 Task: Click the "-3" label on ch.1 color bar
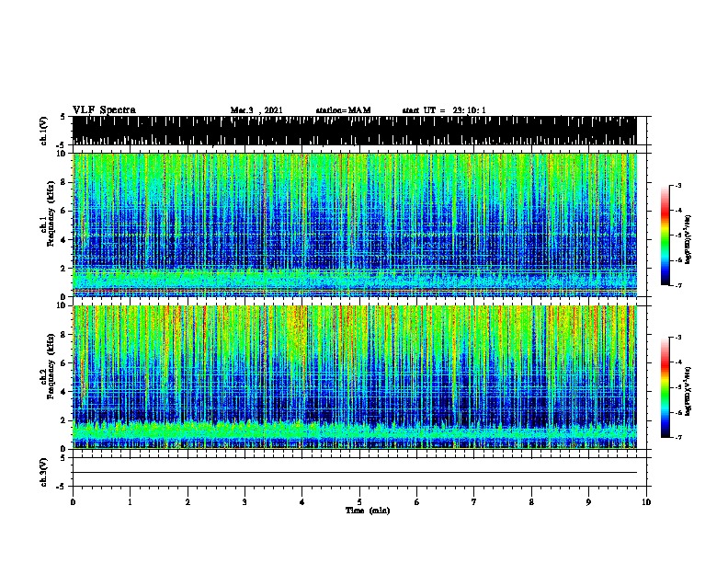[677, 185]
